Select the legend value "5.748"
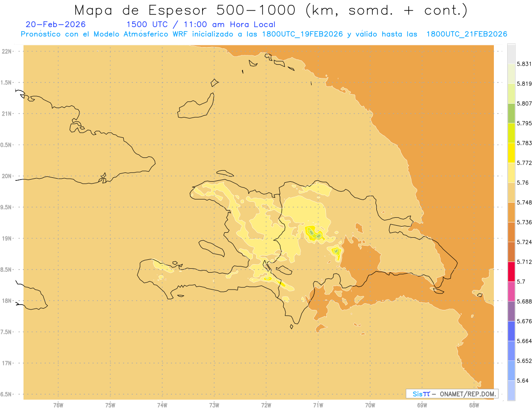Screen dimensions: 532x411 click(x=524, y=203)
